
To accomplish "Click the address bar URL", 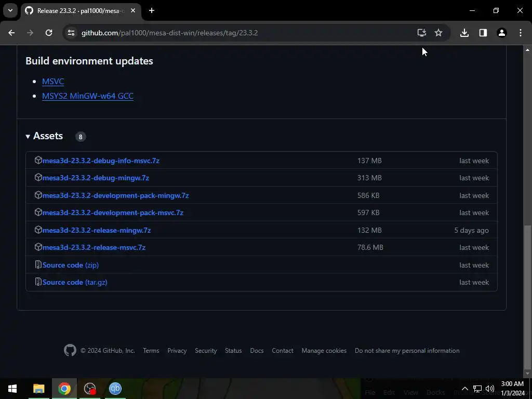I will click(x=170, y=33).
